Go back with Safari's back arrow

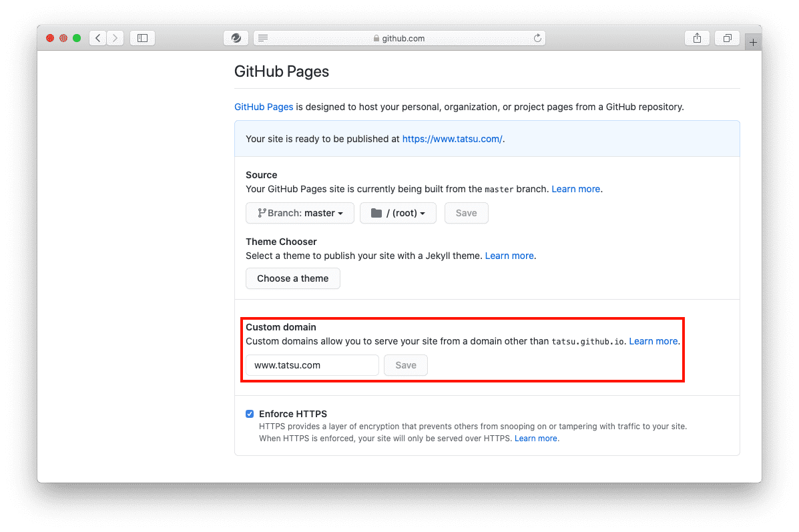98,38
